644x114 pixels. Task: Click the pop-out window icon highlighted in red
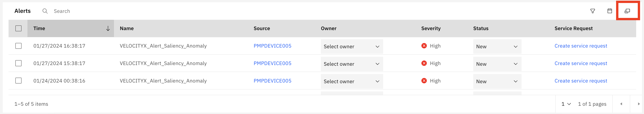point(627,11)
